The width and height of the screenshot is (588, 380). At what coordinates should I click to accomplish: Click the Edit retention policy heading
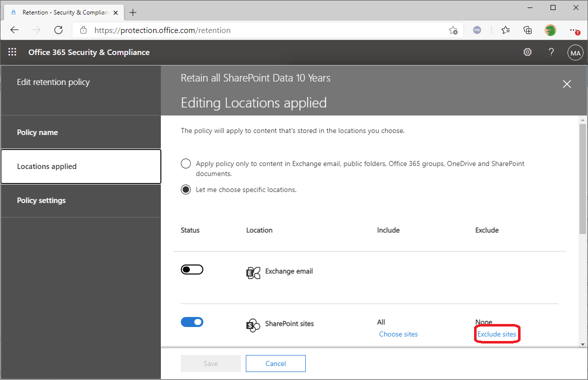pos(53,82)
